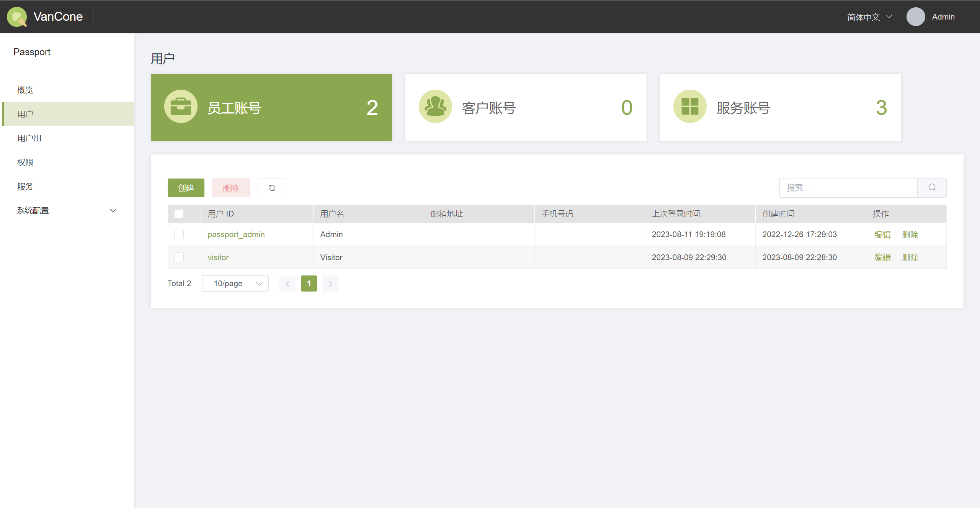Click the VanCone ice cream logo

17,17
